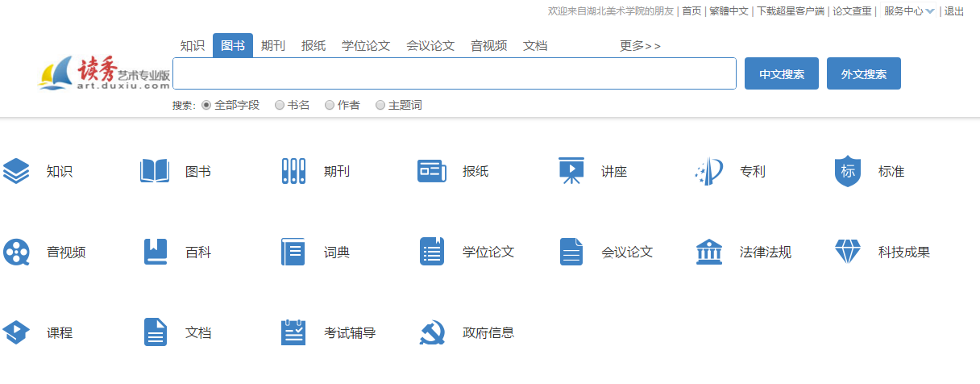
Task: Expand the 服务中心 dropdown
Action: pyautogui.click(x=909, y=11)
